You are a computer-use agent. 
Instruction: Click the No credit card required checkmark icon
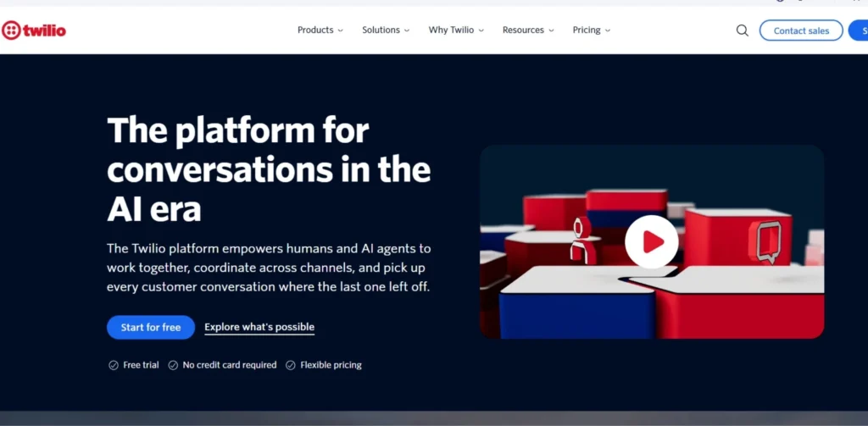click(x=173, y=365)
